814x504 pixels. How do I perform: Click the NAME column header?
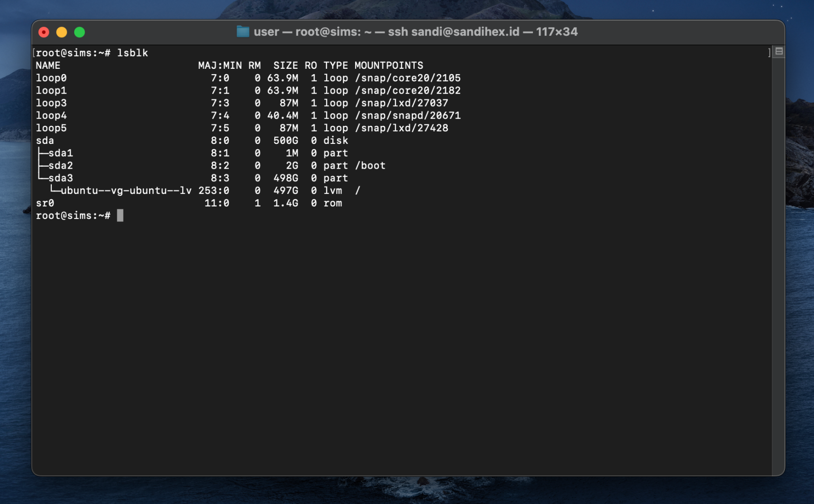tap(48, 65)
